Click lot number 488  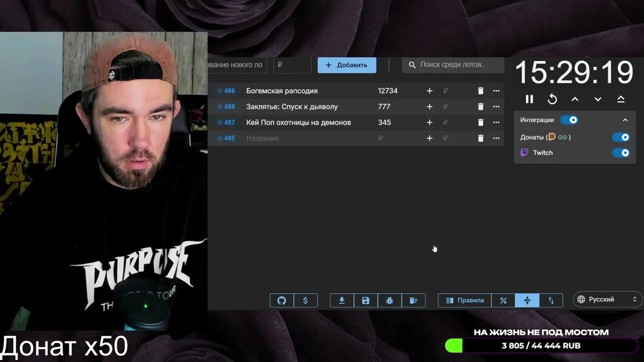(226, 107)
